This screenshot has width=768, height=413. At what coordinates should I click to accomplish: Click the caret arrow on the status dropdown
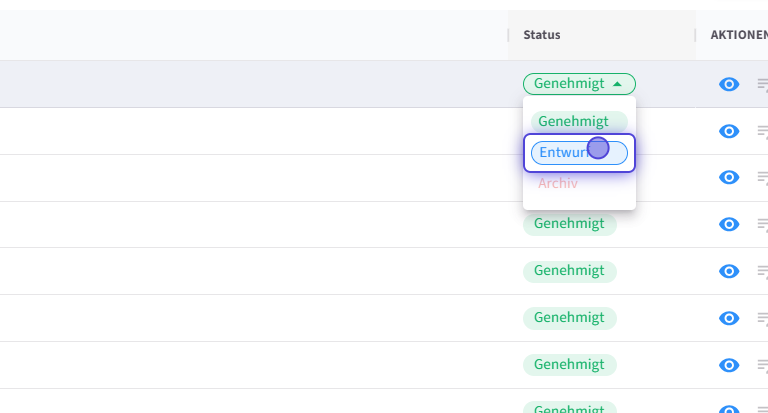point(619,84)
